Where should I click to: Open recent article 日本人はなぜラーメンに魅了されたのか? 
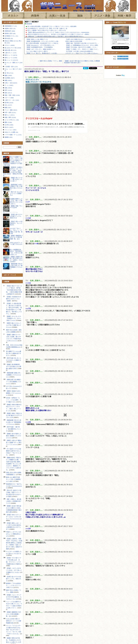pos(16,244)
